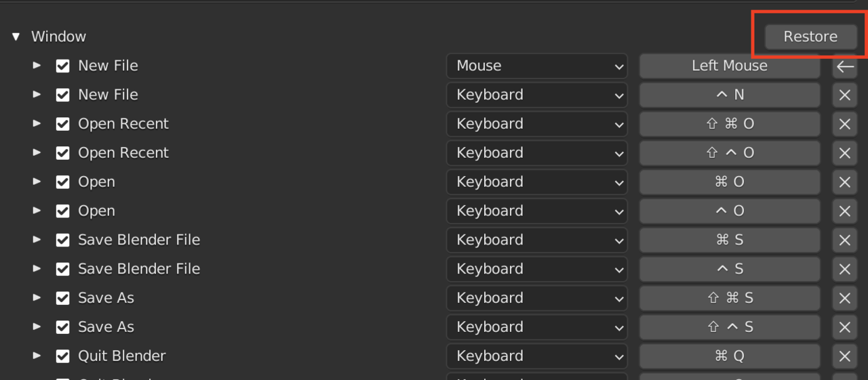Screen dimensions: 868x380
Task: Remove the Cmd O Open shortcut
Action: pyautogui.click(x=844, y=182)
